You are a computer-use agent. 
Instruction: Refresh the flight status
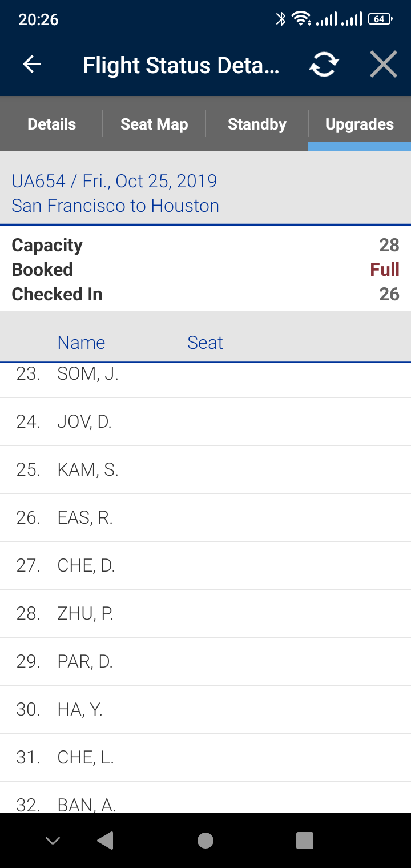[324, 65]
